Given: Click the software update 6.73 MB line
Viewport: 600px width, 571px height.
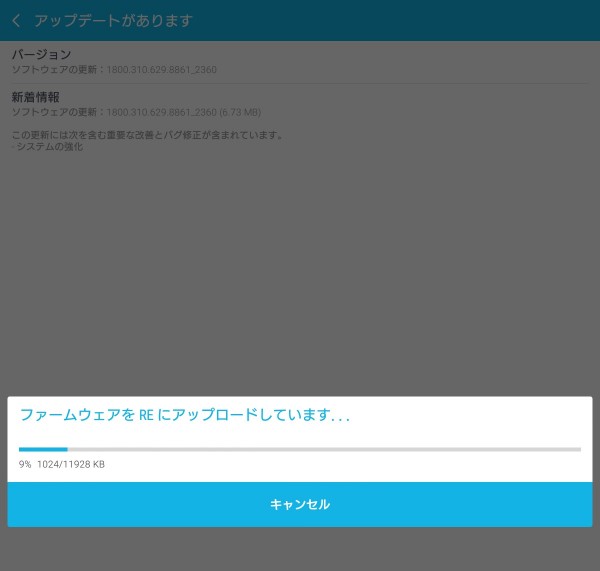Looking at the screenshot, I should pos(135,113).
